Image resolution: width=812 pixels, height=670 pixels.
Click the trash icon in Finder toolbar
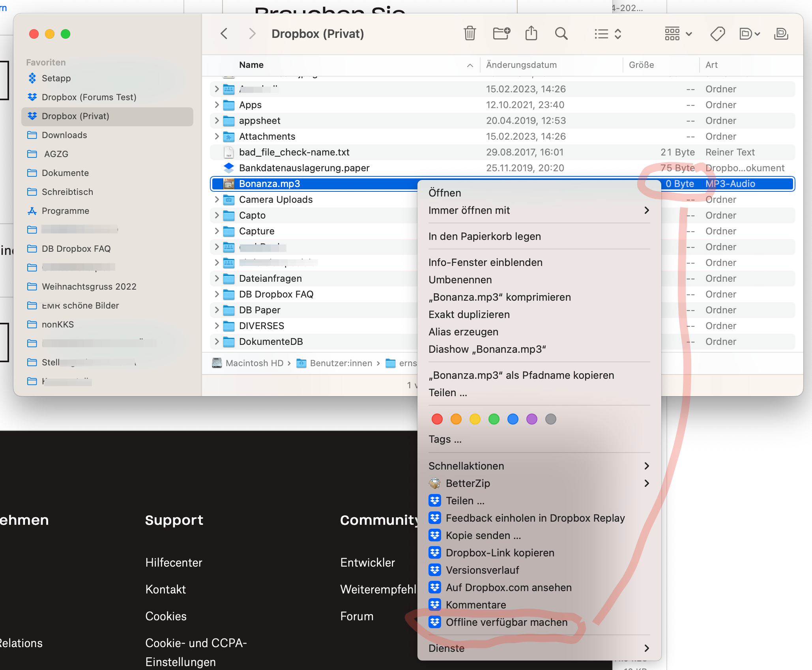coord(470,34)
